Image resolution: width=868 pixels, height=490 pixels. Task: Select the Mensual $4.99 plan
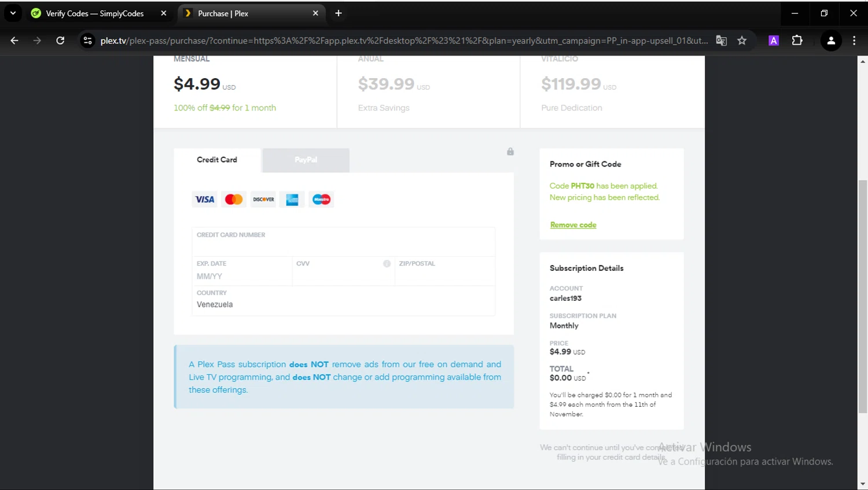(x=245, y=87)
